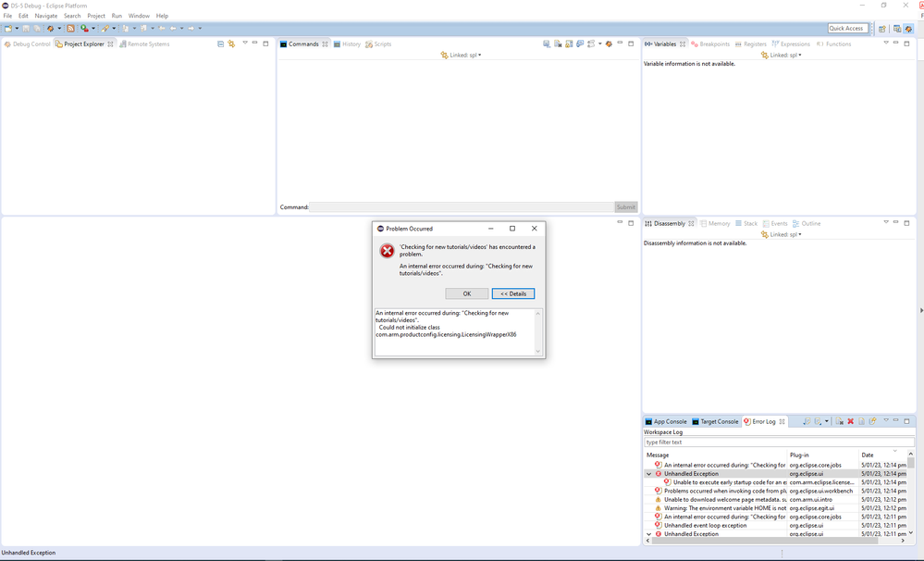The height and width of the screenshot is (561, 924).
Task: Click Collapse All in Project Explorer
Action: tap(220, 44)
